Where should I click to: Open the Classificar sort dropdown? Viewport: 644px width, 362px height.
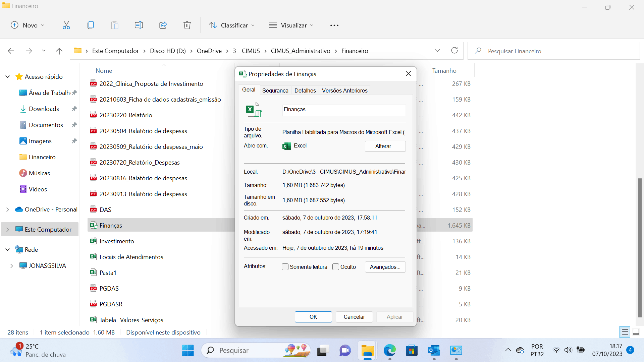(x=232, y=25)
